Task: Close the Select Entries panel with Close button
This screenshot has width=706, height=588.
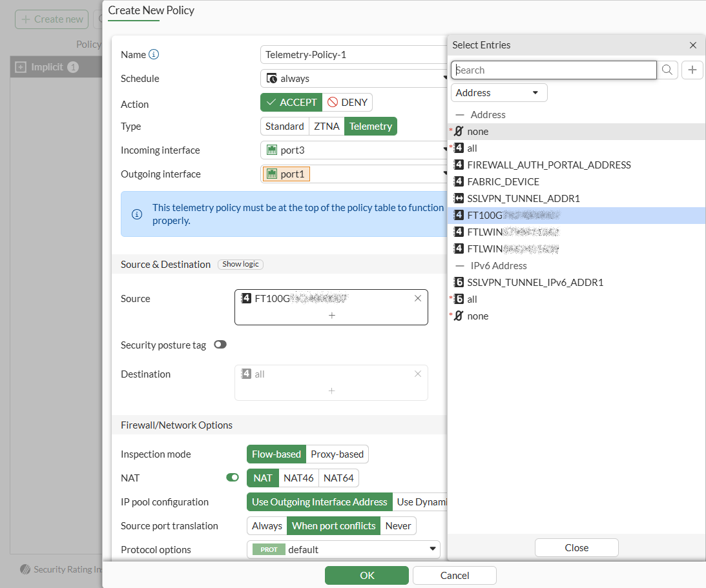Action: (x=576, y=547)
